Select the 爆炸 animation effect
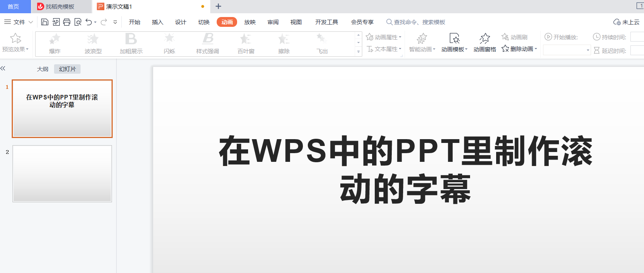The image size is (644, 273). tap(55, 44)
